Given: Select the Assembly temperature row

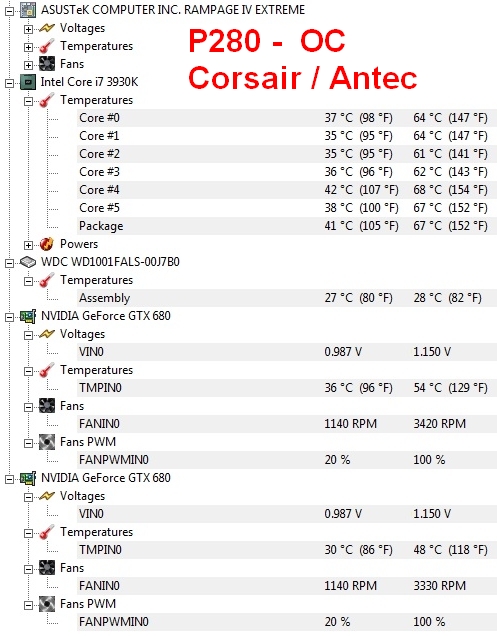Looking at the screenshot, I should coord(287,298).
